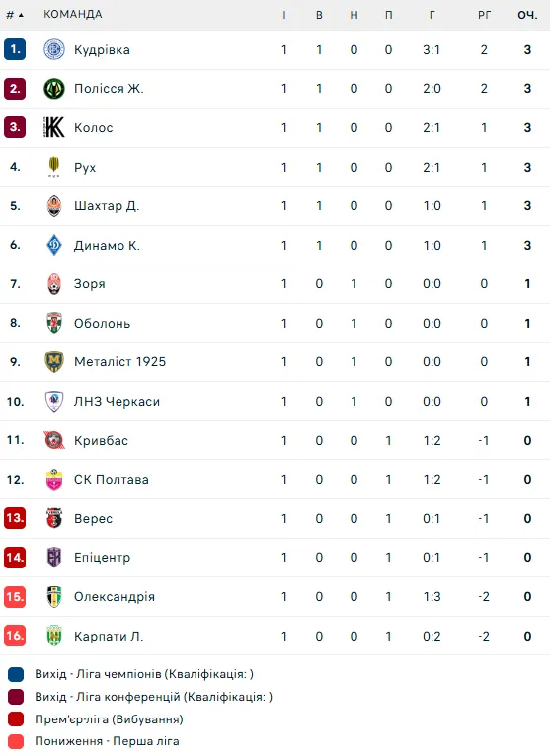
Task: Open the Металіст 1925 shield icon
Action: (x=54, y=362)
